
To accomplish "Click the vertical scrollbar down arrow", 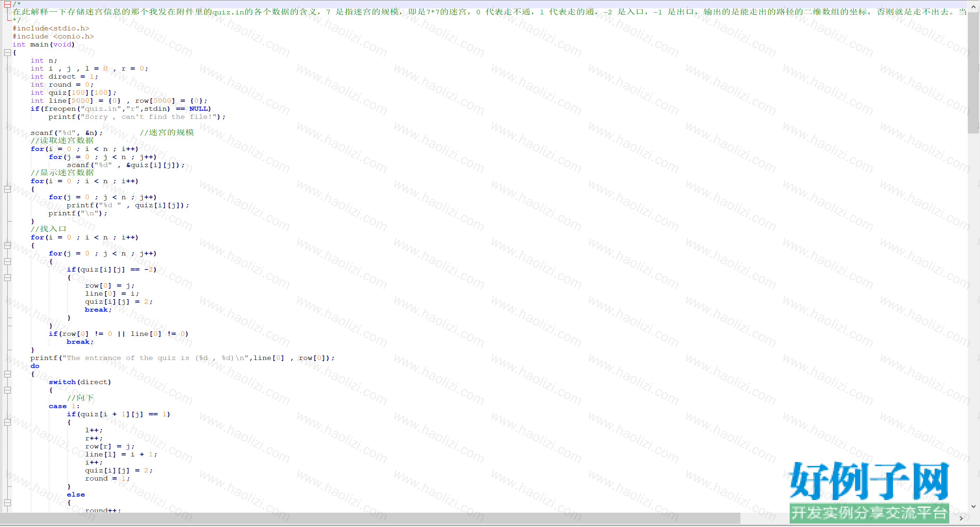I will click(974, 506).
